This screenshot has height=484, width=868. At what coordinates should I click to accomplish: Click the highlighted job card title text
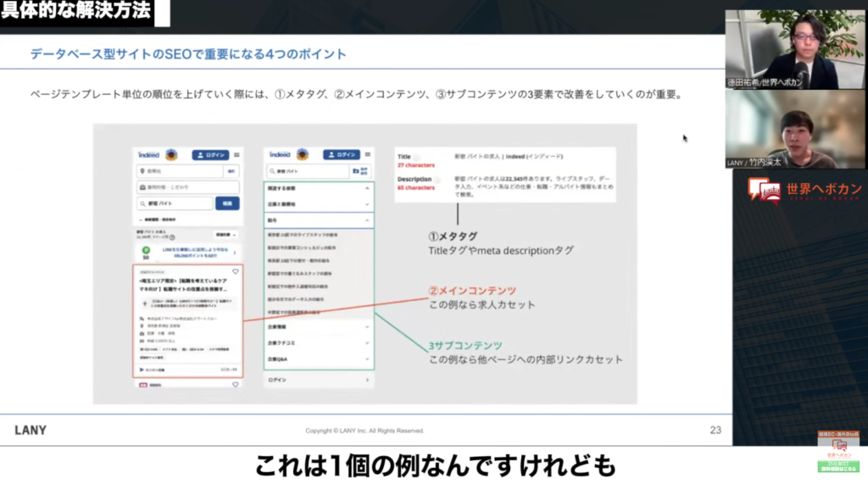[x=183, y=285]
